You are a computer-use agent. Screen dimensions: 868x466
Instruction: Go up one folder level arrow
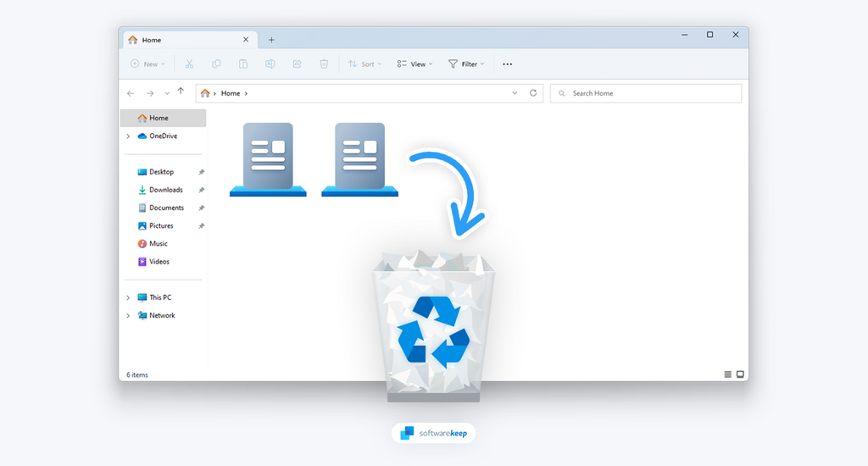point(181,92)
